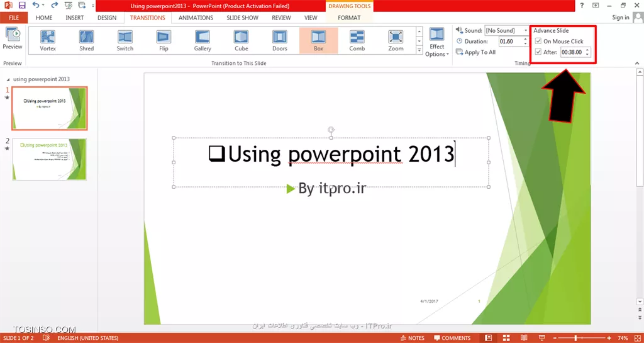
Task: Collapse the 'using powerpoint 2013' section
Action: [9, 79]
